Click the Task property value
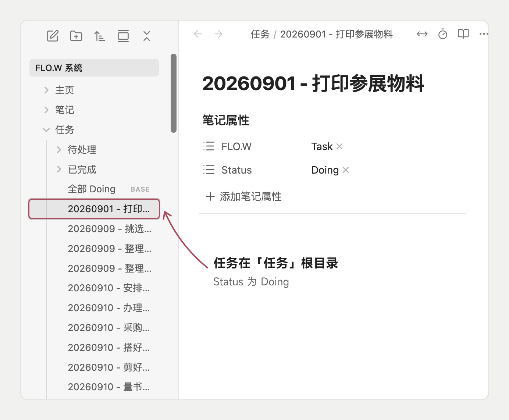509x420 pixels. point(322,146)
